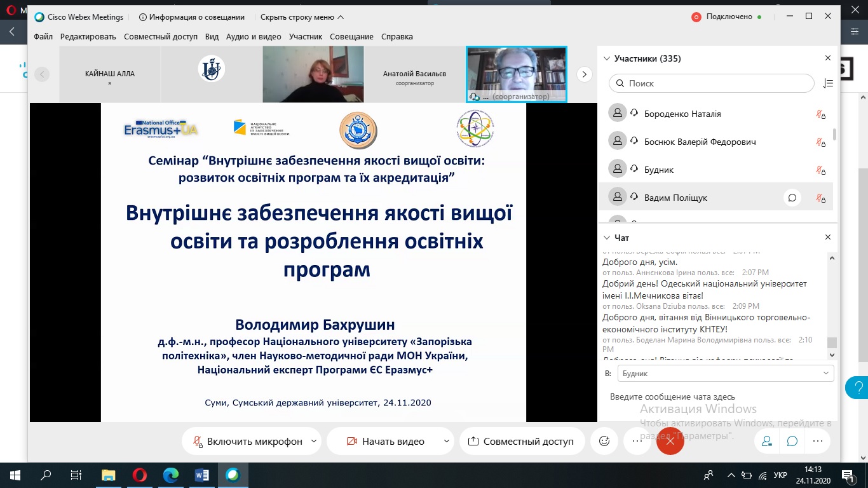
Task: Toggle the participants panel button
Action: coord(767,441)
